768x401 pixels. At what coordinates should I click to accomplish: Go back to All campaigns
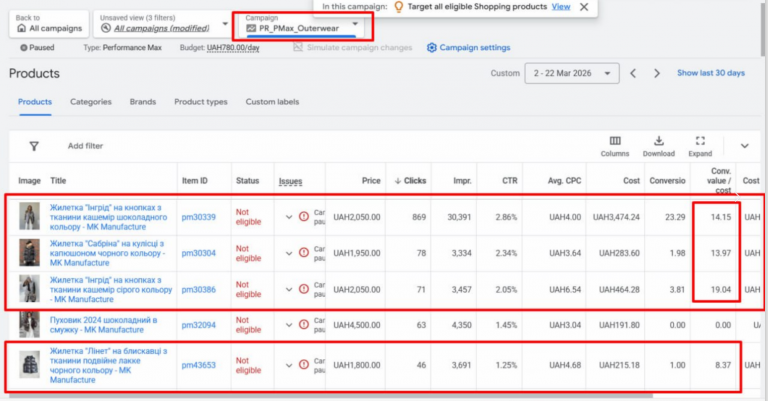[x=49, y=24]
